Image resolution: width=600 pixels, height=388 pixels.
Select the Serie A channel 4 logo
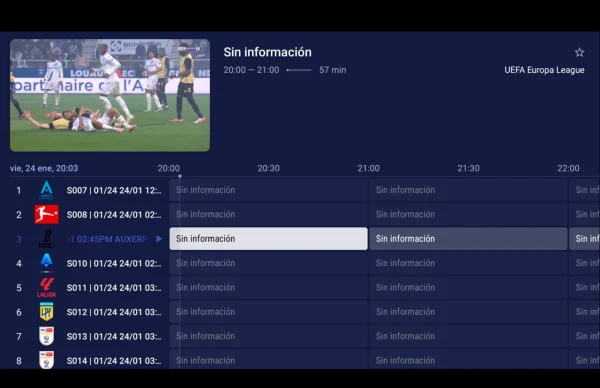click(46, 263)
